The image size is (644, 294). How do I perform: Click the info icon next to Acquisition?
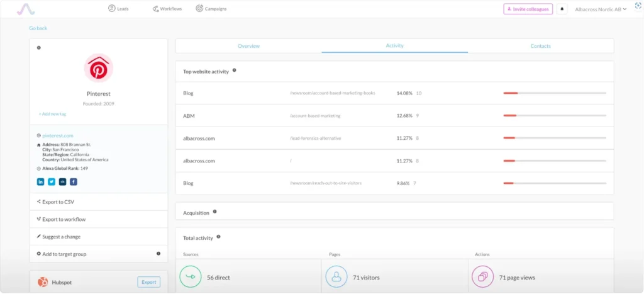tap(215, 212)
